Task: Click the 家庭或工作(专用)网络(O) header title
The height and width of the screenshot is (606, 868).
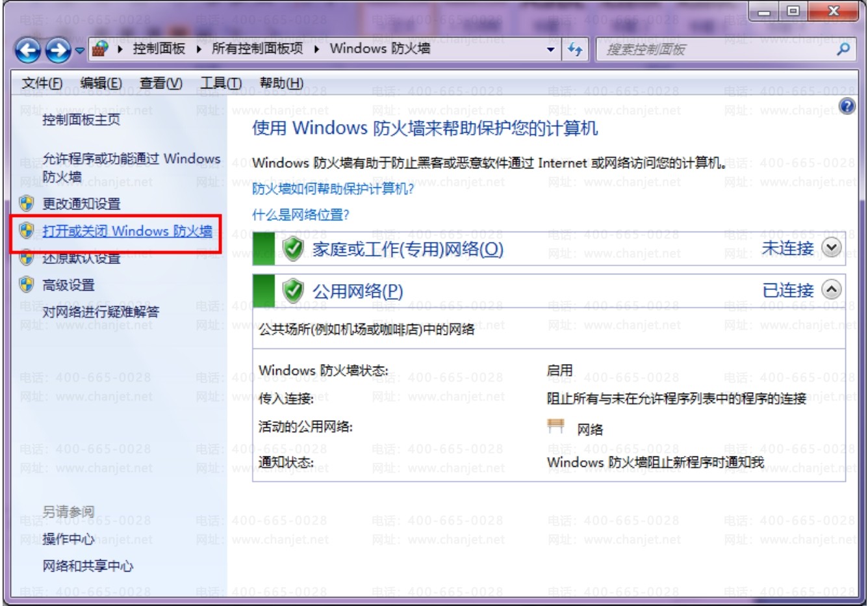Action: pyautogui.click(x=408, y=248)
